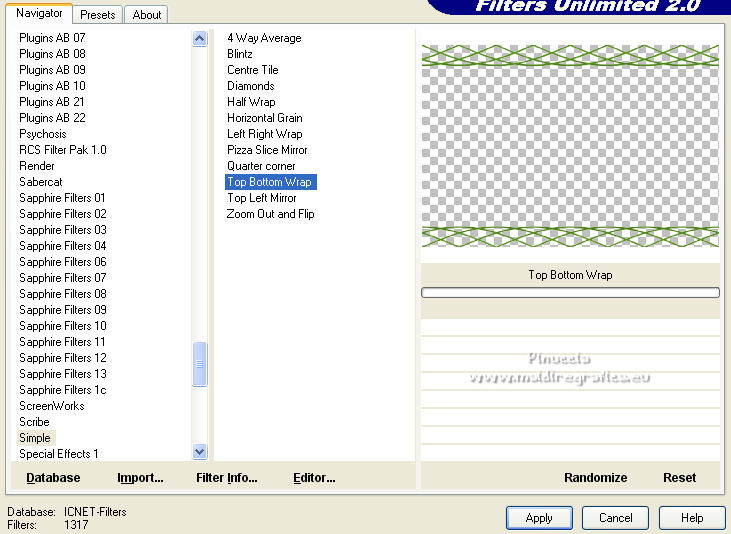
Task: Select the Diamonds filter
Action: tap(250, 86)
